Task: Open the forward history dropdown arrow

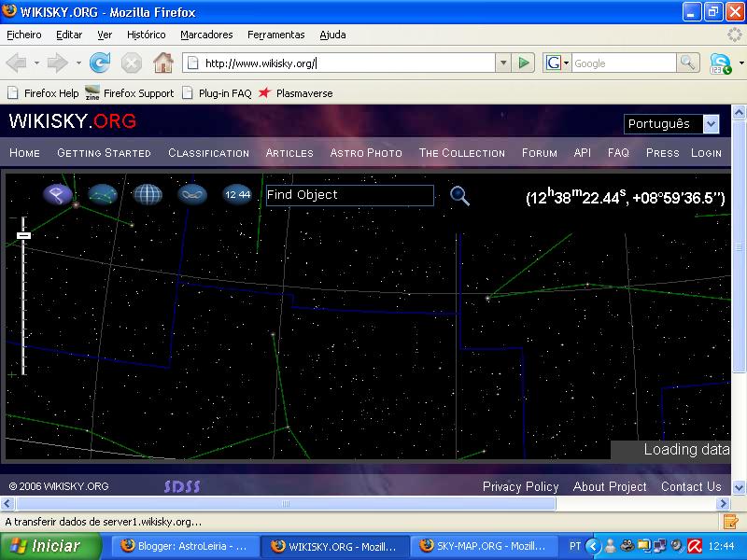Action: coord(78,63)
